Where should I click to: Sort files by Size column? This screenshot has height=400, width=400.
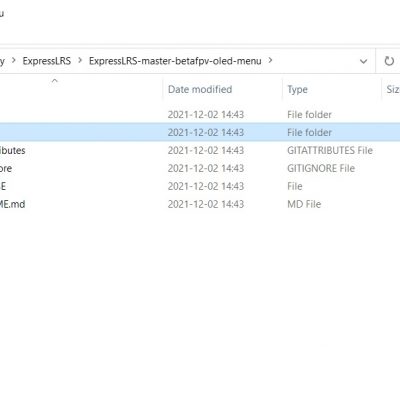point(391,89)
